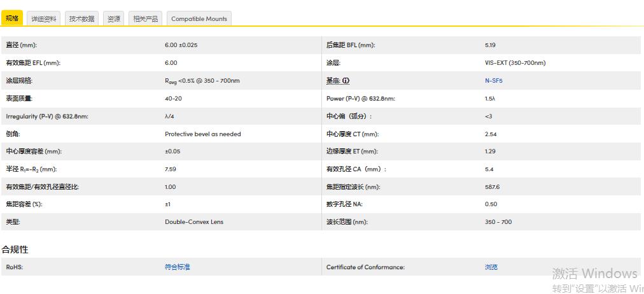Image resolution: width=644 pixels, height=294 pixels.
Task: Switch to the 相关产品 tab
Action: 146,19
